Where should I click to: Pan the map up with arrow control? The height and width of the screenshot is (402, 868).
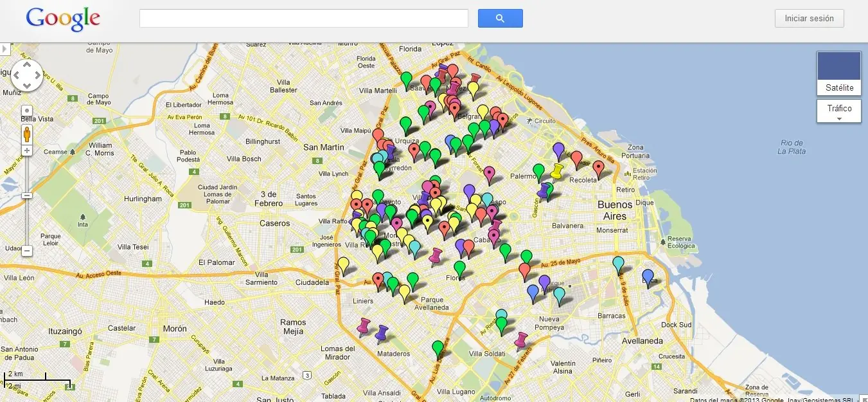[x=27, y=66]
